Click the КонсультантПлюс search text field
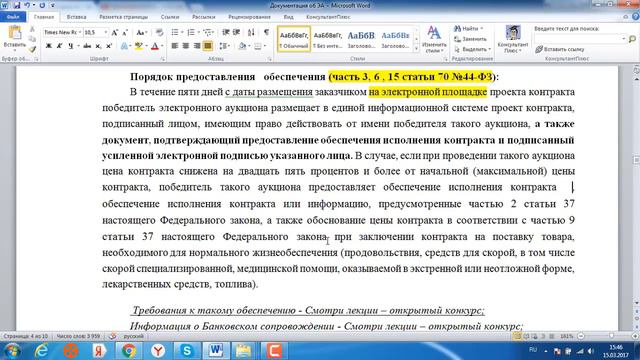This screenshot has width=640, height=360. pos(580,39)
